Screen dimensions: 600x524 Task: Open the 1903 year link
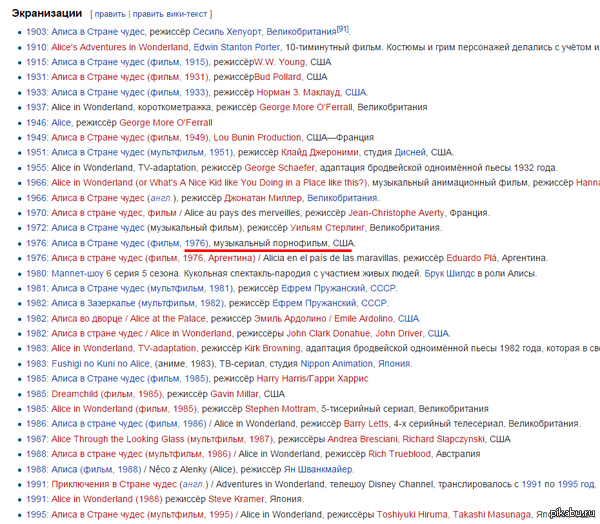[x=36, y=32]
